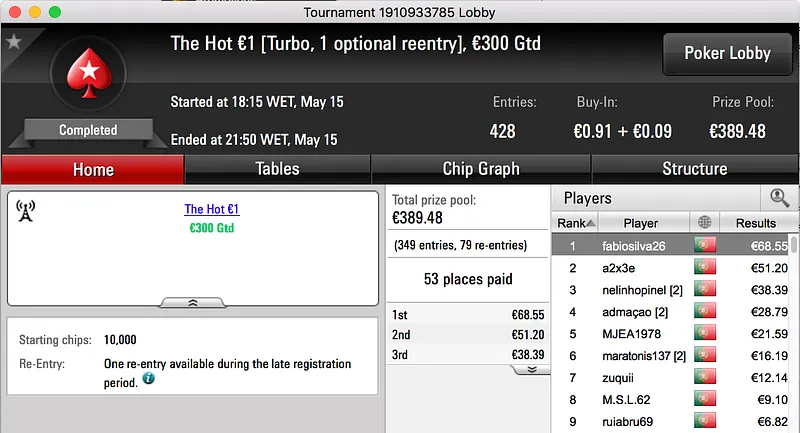This screenshot has height=433, width=800.
Task: Sort players by Rank column
Action: pyautogui.click(x=575, y=223)
